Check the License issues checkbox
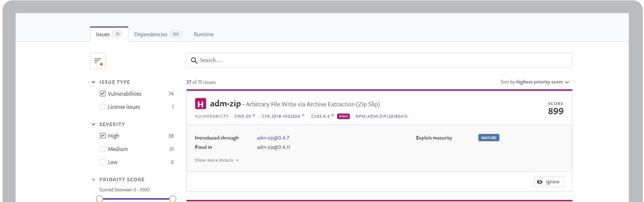The image size is (644, 202). tap(103, 107)
